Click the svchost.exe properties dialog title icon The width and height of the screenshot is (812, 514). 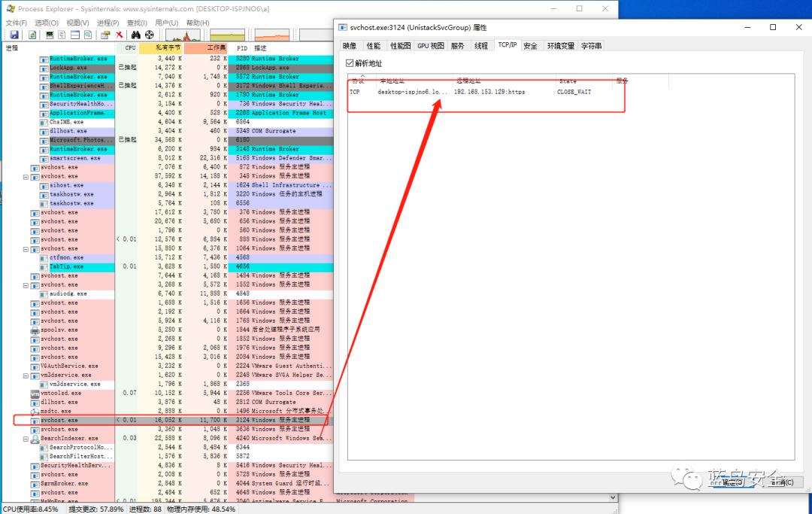pos(343,27)
